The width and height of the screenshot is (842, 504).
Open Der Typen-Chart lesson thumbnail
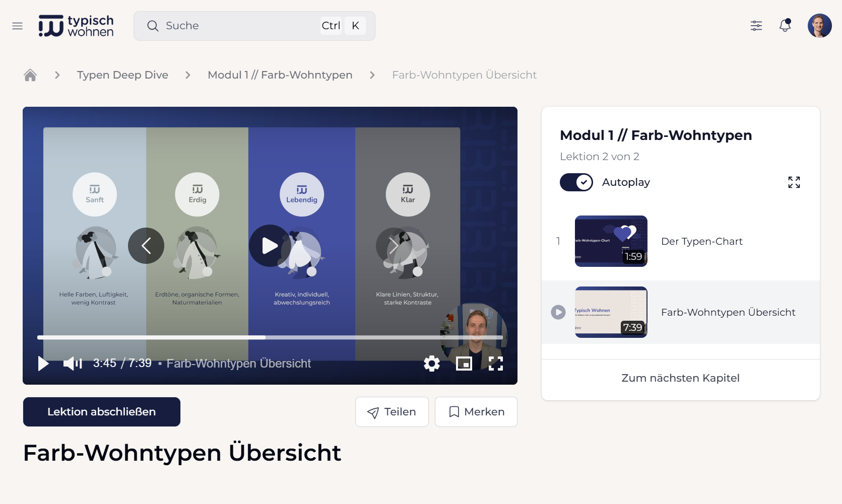click(x=611, y=241)
